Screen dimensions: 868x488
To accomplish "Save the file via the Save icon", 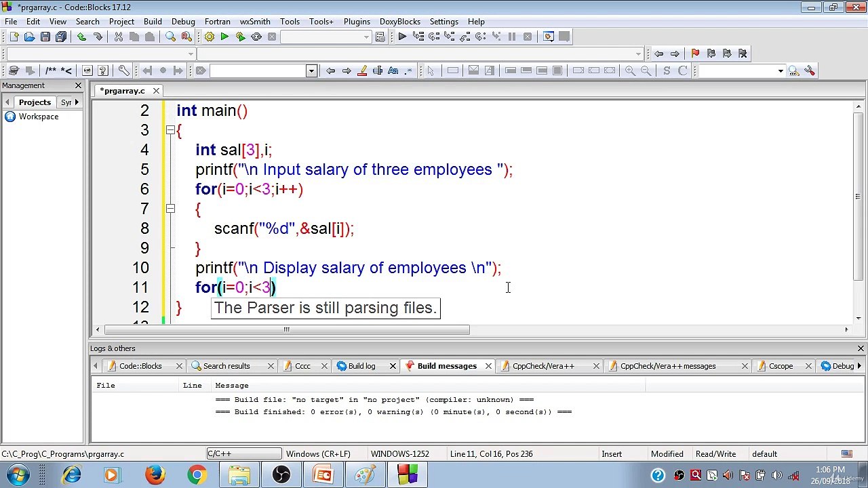I will click(45, 37).
